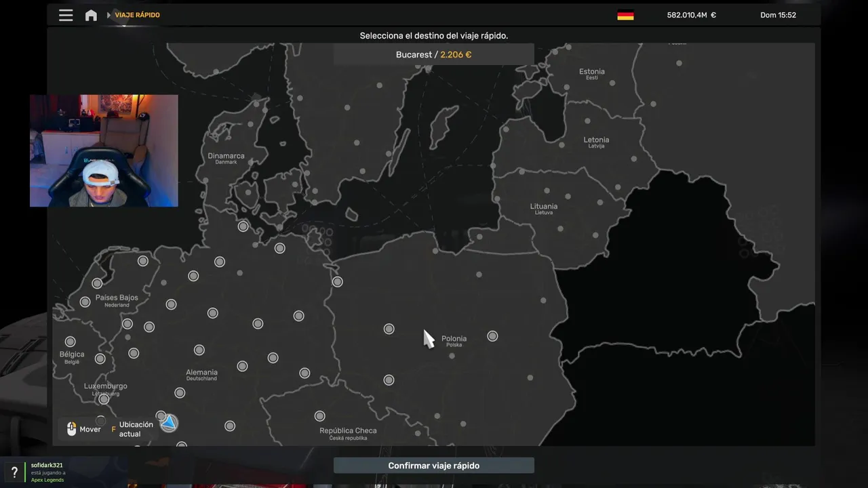Select city marker right of Polonia label
Screen dimensions: 868x488
(x=492, y=336)
